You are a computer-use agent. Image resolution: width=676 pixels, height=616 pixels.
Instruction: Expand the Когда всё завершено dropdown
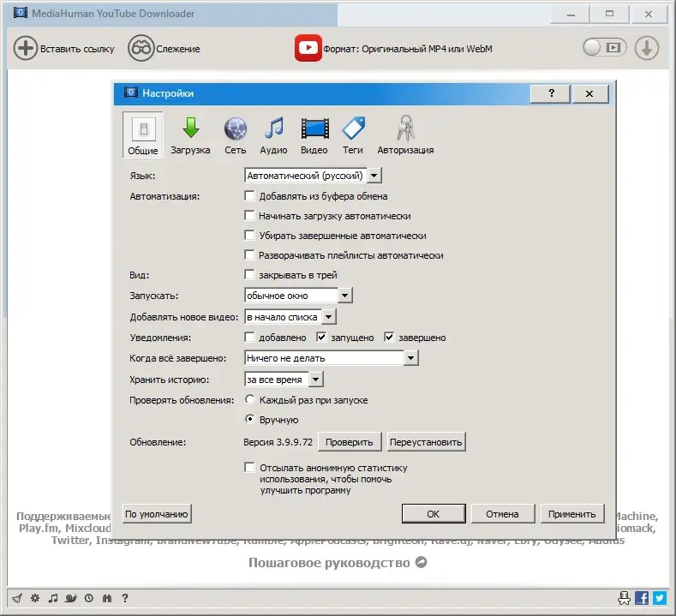[331, 358]
